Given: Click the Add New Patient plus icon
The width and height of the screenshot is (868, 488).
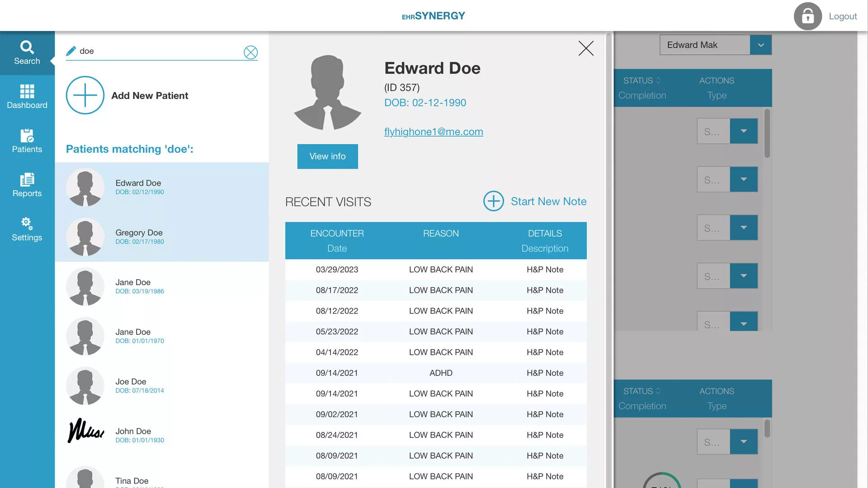Looking at the screenshot, I should coord(85,95).
